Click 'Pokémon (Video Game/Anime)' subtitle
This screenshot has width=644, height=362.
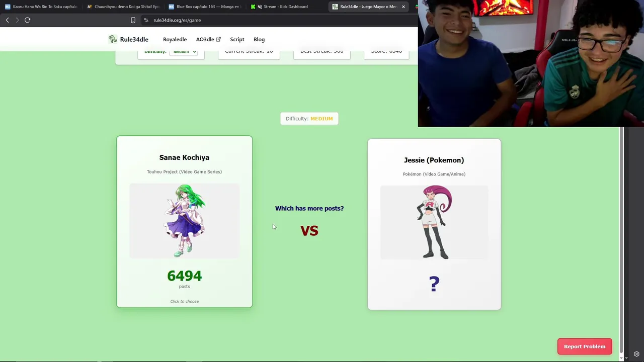434,174
